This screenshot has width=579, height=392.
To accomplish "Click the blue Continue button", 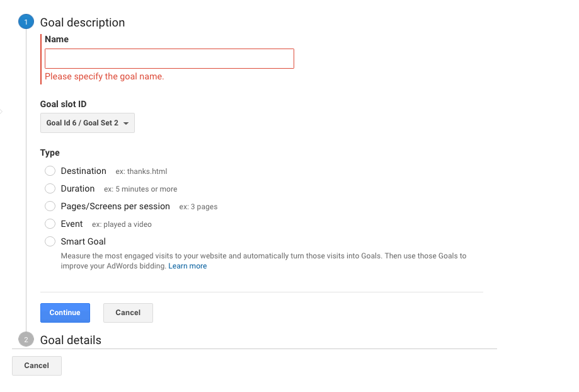I will (x=65, y=313).
